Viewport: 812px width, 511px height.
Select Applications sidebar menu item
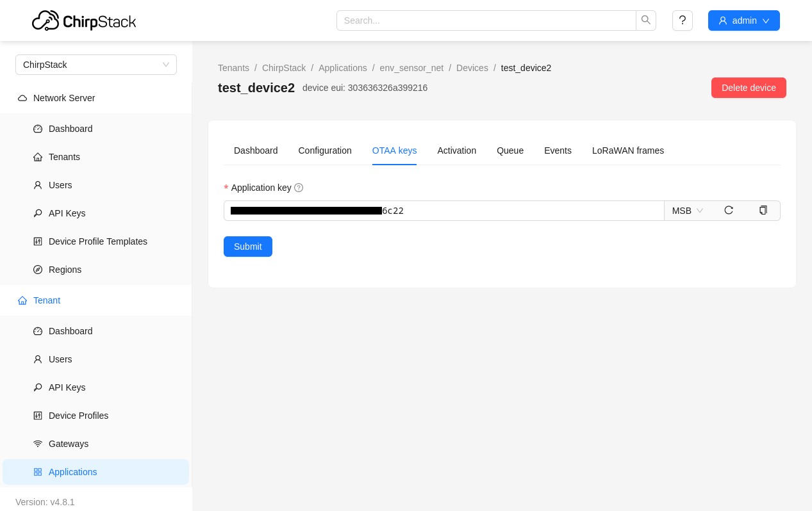tap(96, 472)
